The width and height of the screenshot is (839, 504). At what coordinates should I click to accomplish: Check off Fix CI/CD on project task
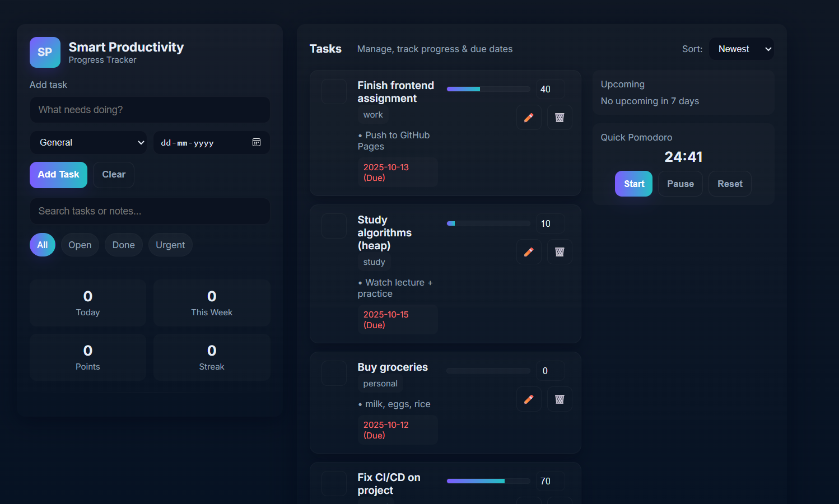pos(334,483)
